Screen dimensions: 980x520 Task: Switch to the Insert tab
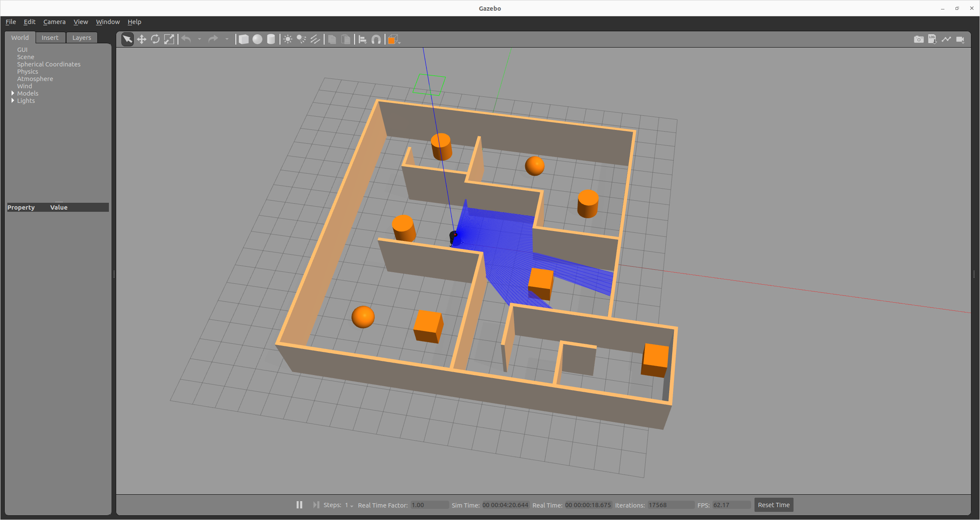(50, 38)
